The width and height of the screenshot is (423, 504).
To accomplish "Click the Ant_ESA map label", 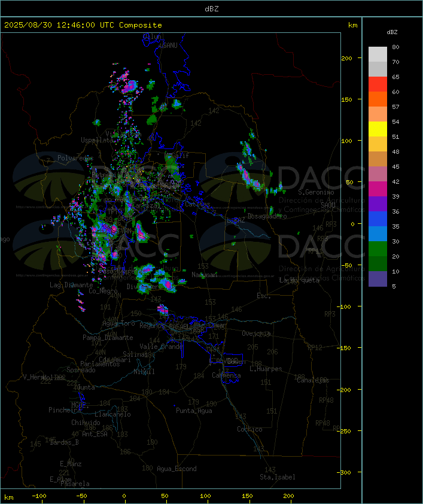I will (95, 434).
